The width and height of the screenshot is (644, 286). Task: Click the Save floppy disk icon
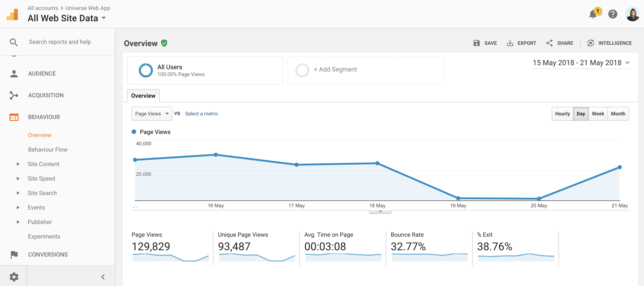pos(476,43)
